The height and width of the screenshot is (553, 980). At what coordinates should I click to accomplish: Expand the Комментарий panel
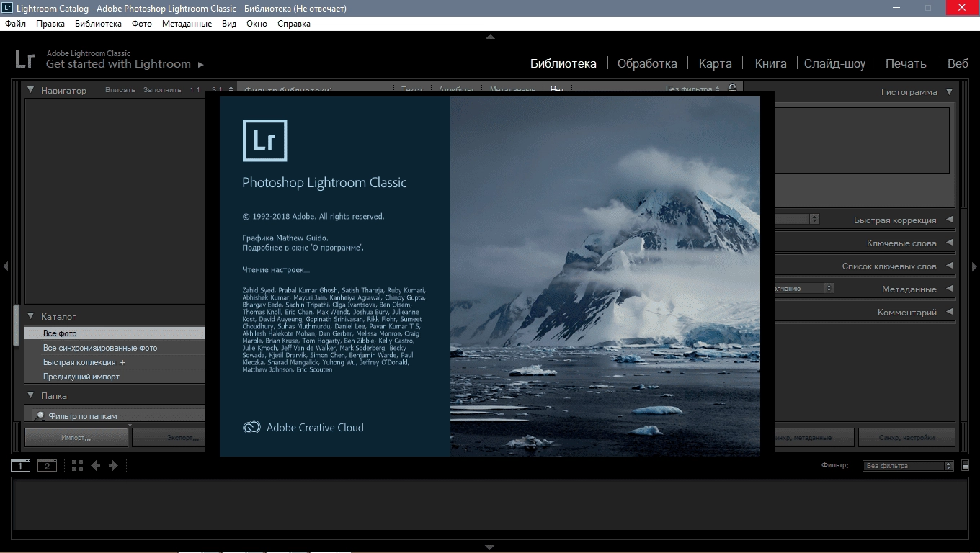pyautogui.click(x=949, y=312)
